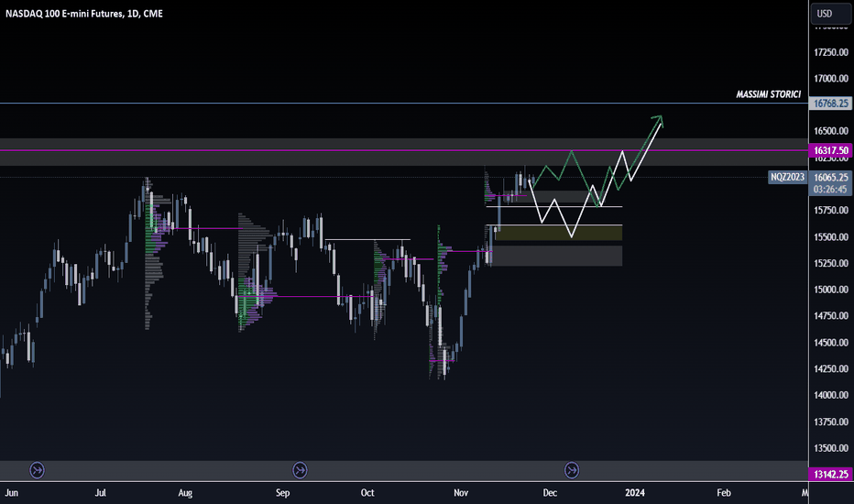Click the Oct label on time axis

(x=367, y=493)
